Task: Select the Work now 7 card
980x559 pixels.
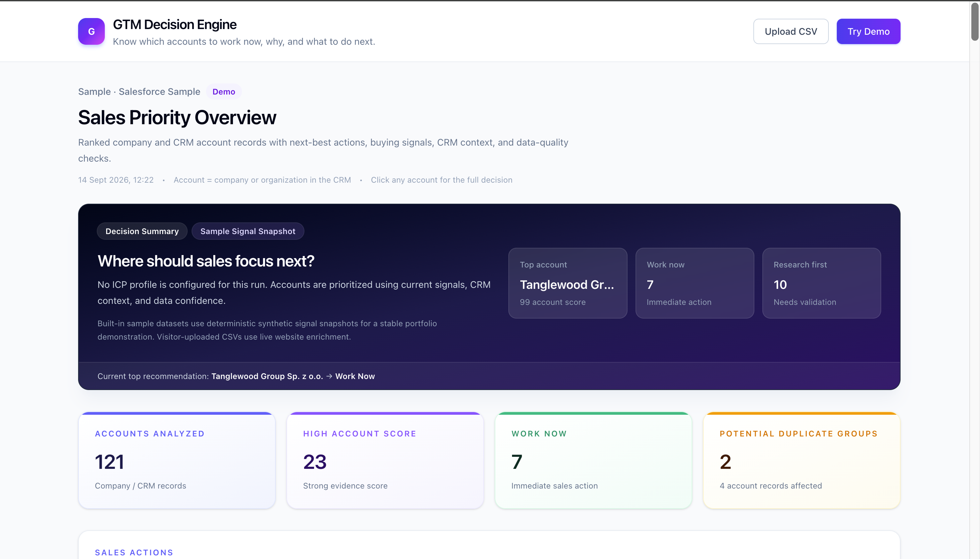Action: tap(695, 283)
